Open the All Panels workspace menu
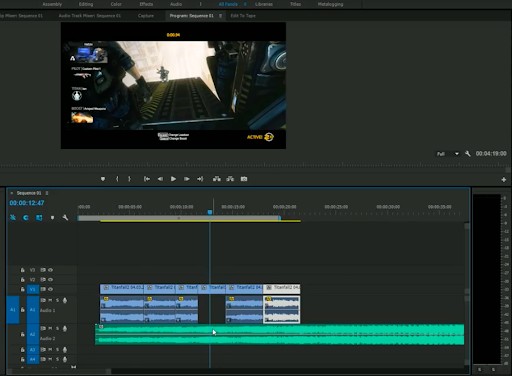 click(x=245, y=4)
